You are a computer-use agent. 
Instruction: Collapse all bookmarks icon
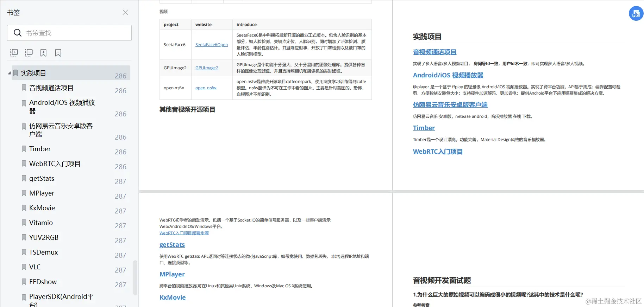click(29, 53)
